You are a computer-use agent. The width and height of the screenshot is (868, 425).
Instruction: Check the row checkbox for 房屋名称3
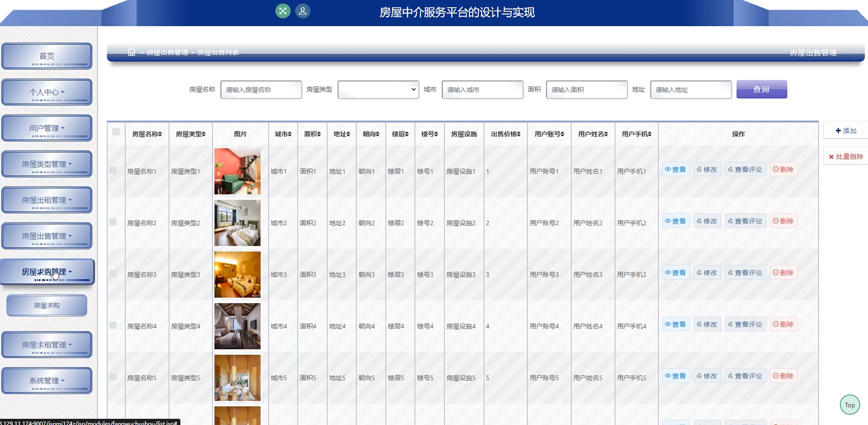point(113,273)
